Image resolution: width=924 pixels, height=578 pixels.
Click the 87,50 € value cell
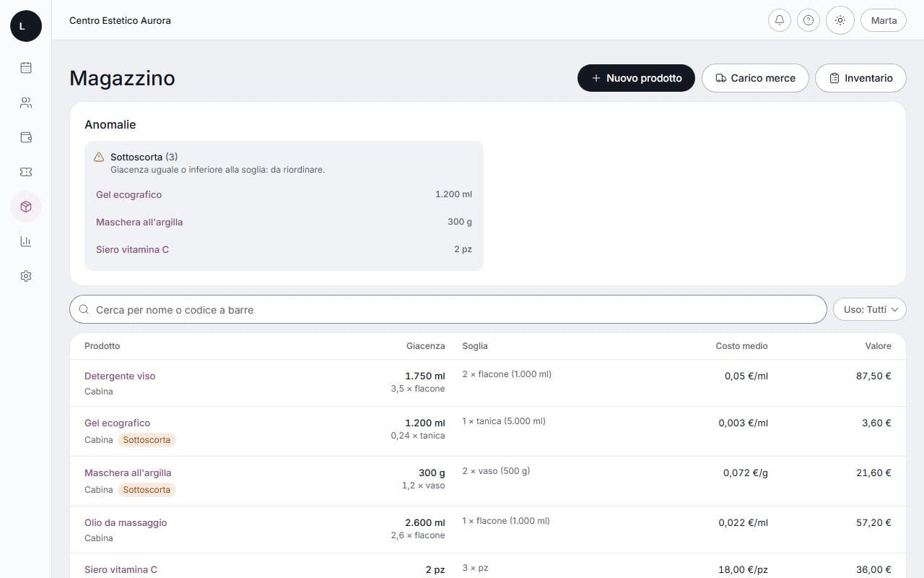pos(873,376)
